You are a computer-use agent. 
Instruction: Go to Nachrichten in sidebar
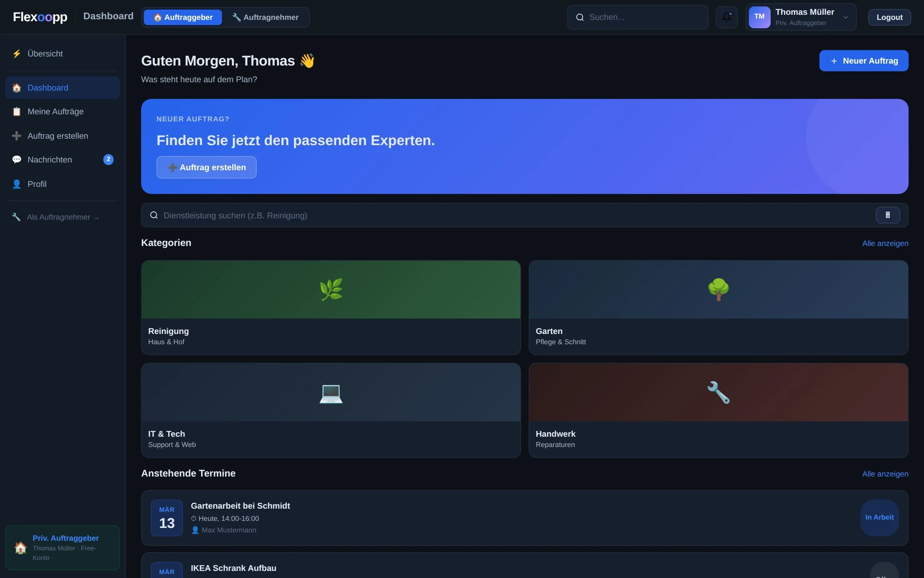(x=62, y=160)
